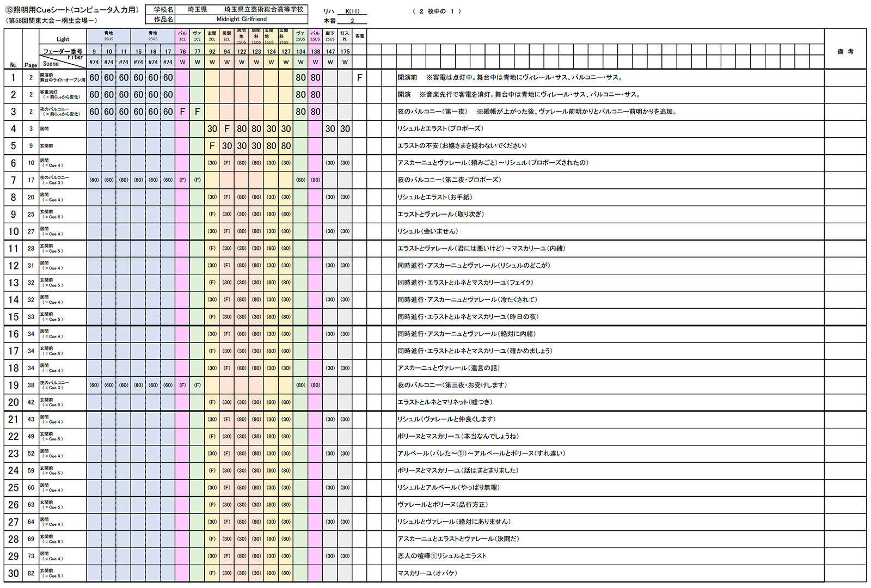Viewport: 871px width, 588px height.
Task: Click remark '夜のバルコニー(第三夜・お受けします)'
Action: tap(452, 385)
